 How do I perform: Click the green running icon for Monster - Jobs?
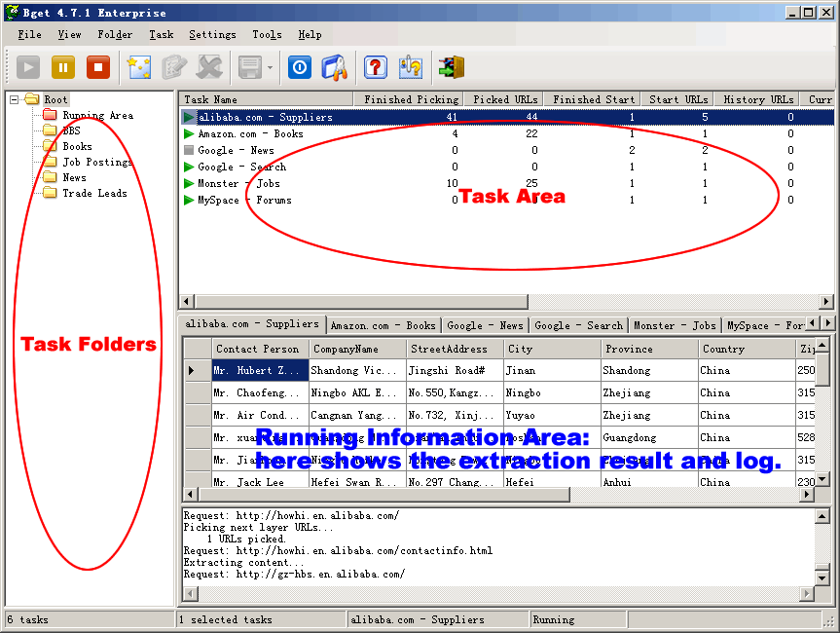pyautogui.click(x=189, y=183)
